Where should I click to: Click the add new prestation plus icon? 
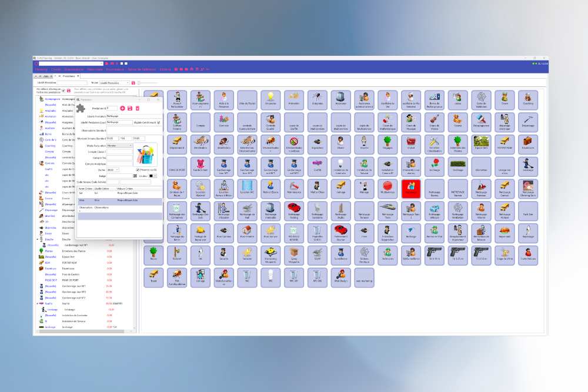122,109
